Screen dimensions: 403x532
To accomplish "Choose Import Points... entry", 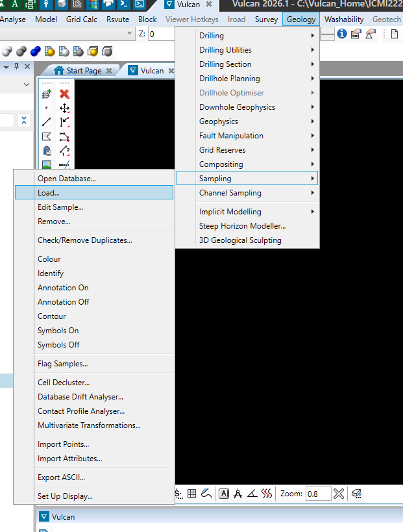I will point(94,444).
